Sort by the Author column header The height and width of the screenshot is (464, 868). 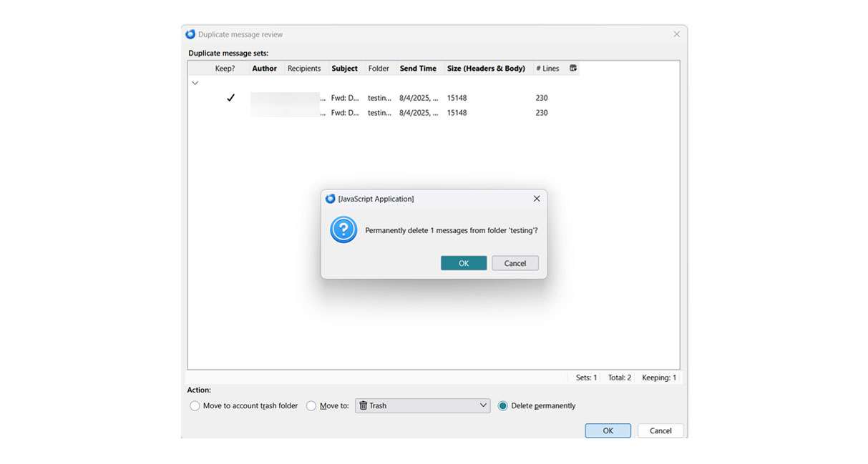(264, 69)
